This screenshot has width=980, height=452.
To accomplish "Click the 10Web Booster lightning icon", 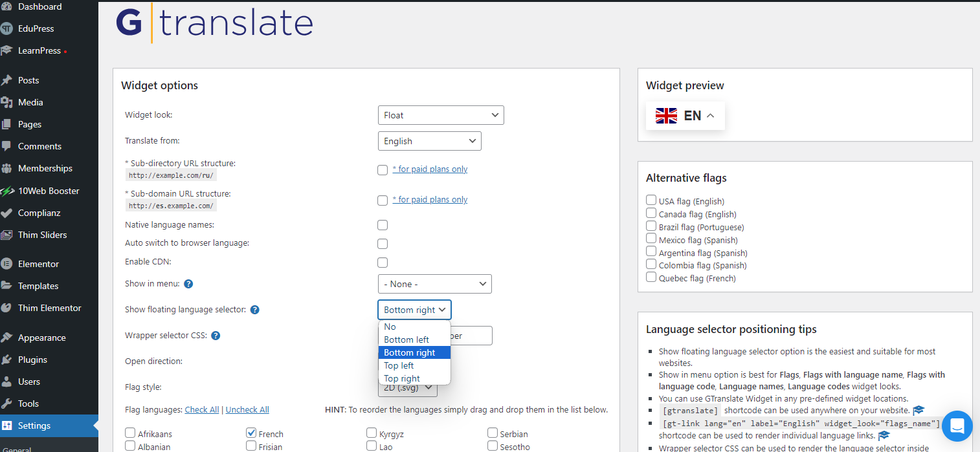I will click(x=7, y=191).
